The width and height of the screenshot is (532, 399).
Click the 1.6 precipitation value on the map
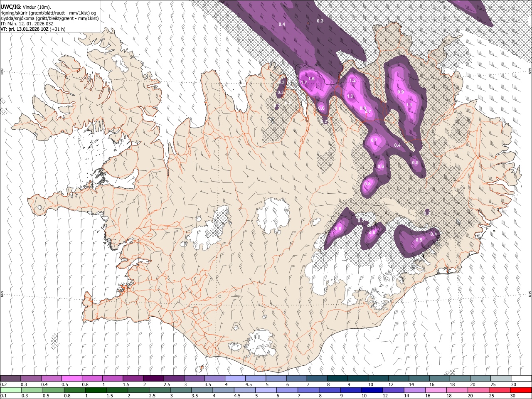tap(311, 79)
